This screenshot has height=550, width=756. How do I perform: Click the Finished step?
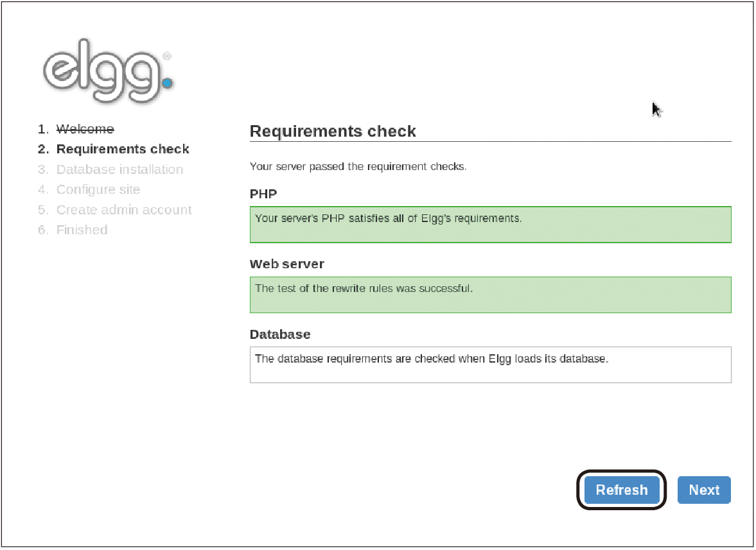point(82,230)
